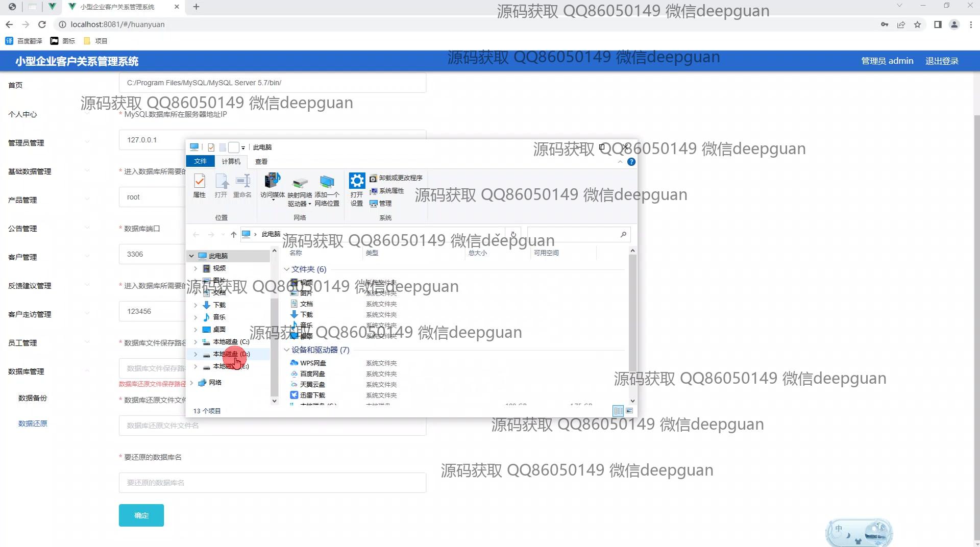
Task: Click the Explorer help question-mark icon
Action: click(x=631, y=162)
